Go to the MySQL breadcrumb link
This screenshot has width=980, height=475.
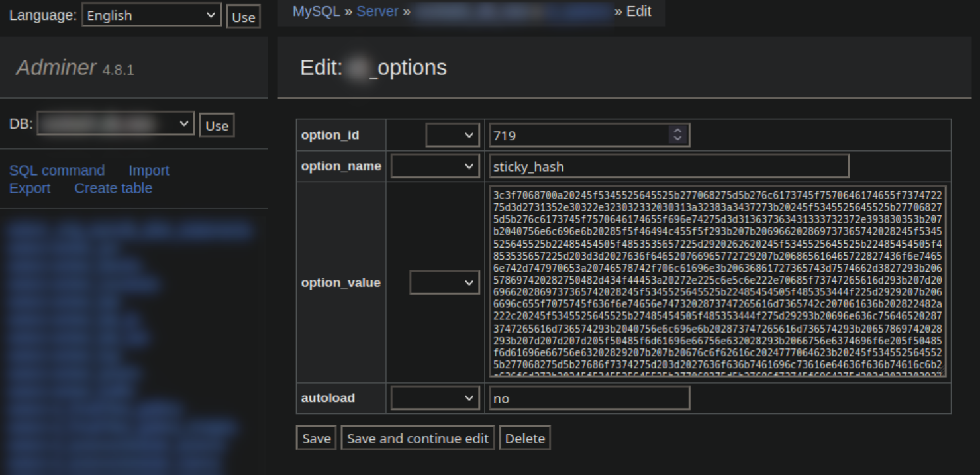tap(316, 11)
